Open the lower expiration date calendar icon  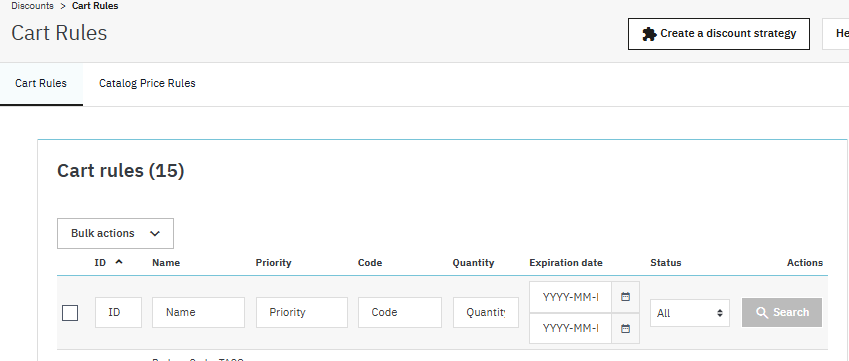click(625, 328)
